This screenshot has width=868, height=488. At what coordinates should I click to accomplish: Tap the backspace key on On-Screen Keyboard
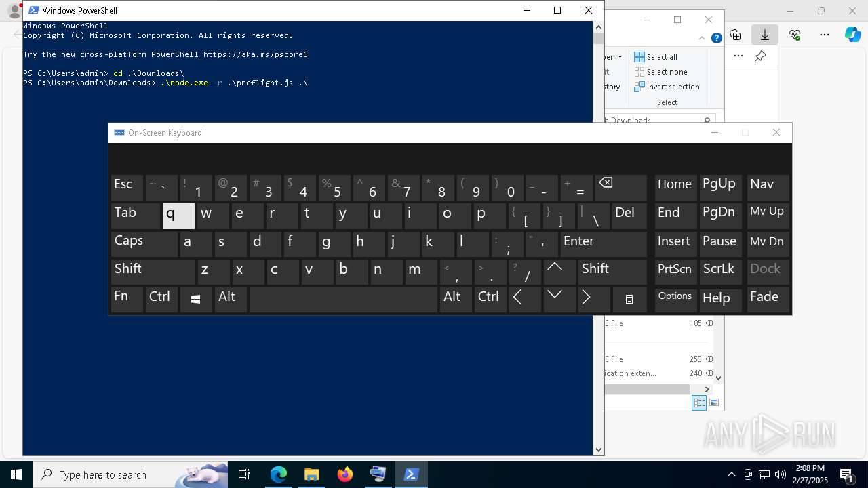coord(621,188)
